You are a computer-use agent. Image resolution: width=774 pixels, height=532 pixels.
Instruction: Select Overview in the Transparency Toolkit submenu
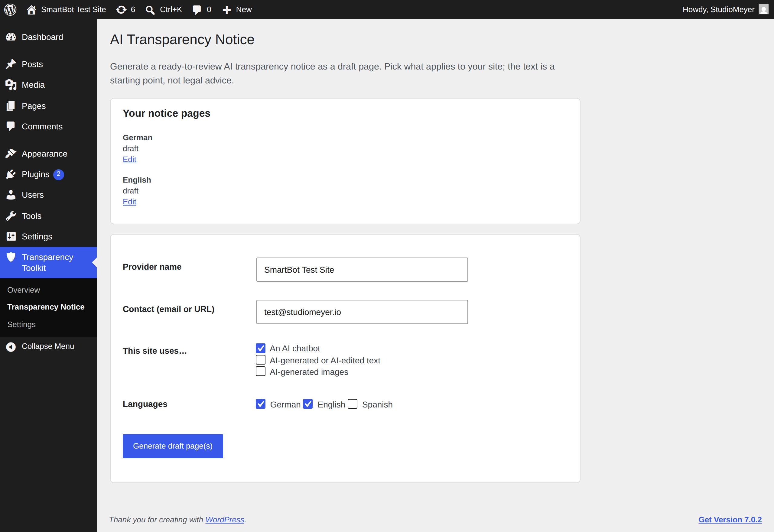[24, 290]
